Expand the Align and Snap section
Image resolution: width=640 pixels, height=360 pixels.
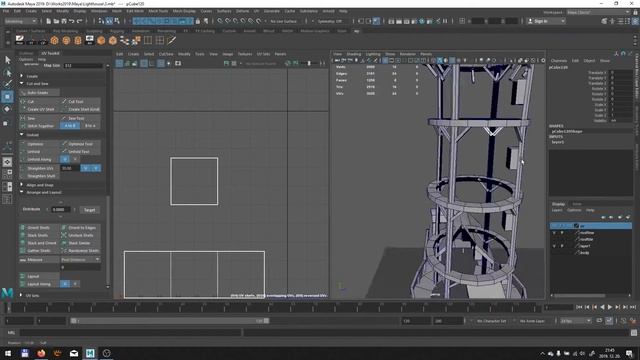22,184
